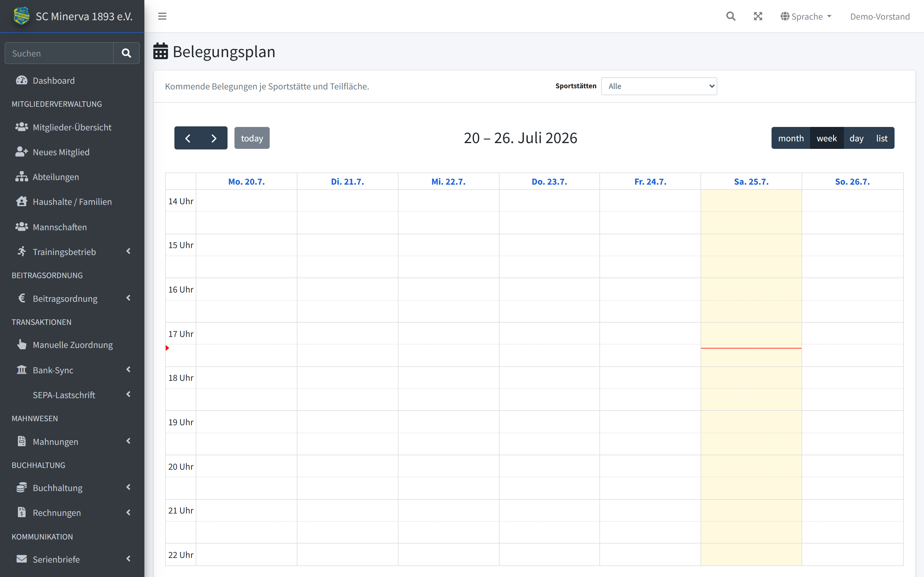Click the sidebar search magnifier button
The width and height of the screenshot is (924, 577).
tap(126, 53)
